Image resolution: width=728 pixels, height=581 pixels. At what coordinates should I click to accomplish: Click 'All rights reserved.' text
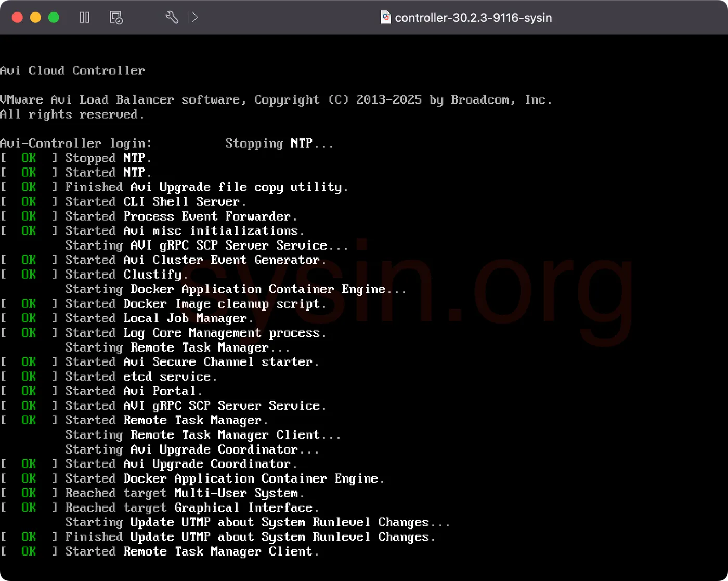tap(72, 114)
